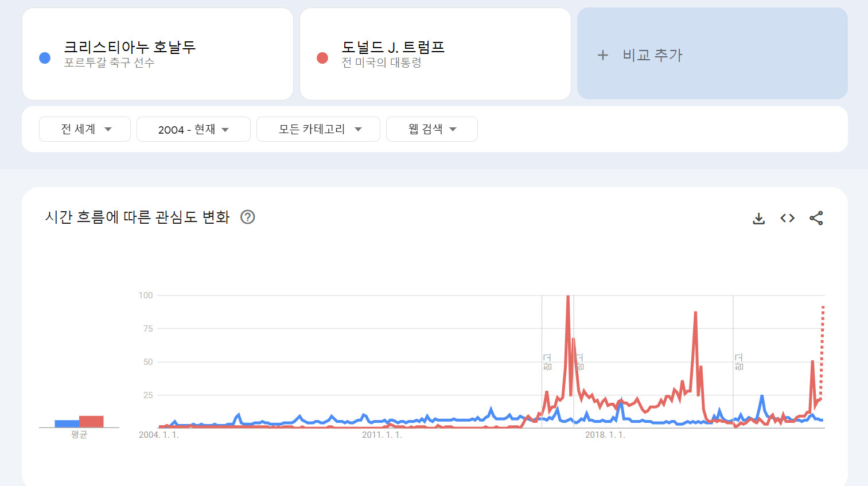Open the 전 세계 region dropdown
The width and height of the screenshot is (868, 486).
coord(85,129)
